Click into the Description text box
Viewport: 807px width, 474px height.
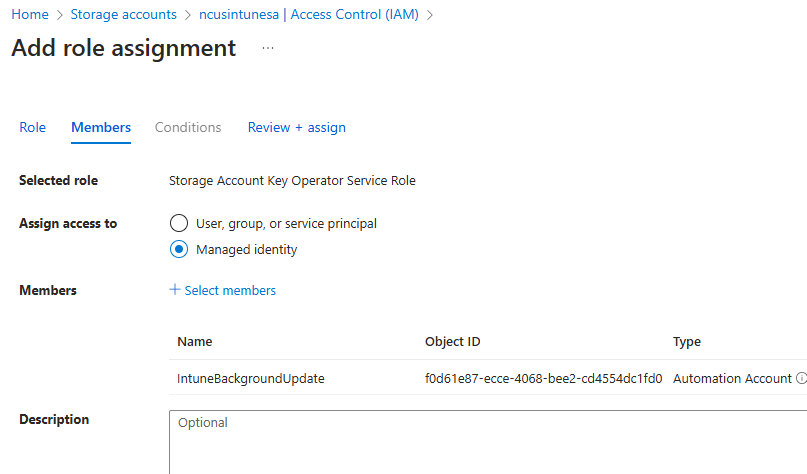[x=488, y=441]
